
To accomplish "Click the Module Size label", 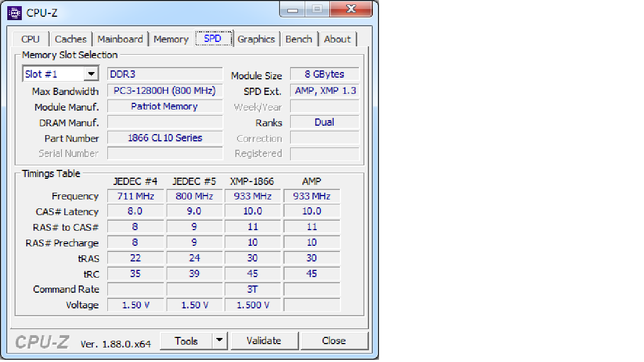I will (256, 75).
